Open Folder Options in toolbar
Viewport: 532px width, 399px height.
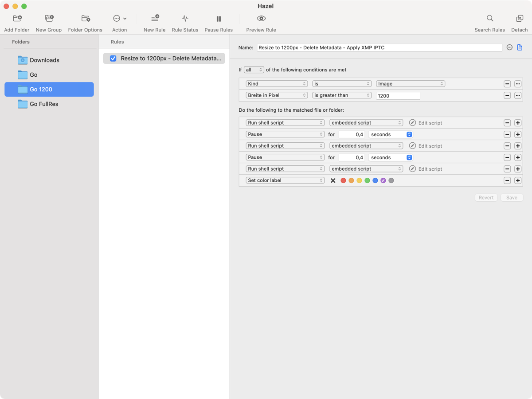click(85, 19)
